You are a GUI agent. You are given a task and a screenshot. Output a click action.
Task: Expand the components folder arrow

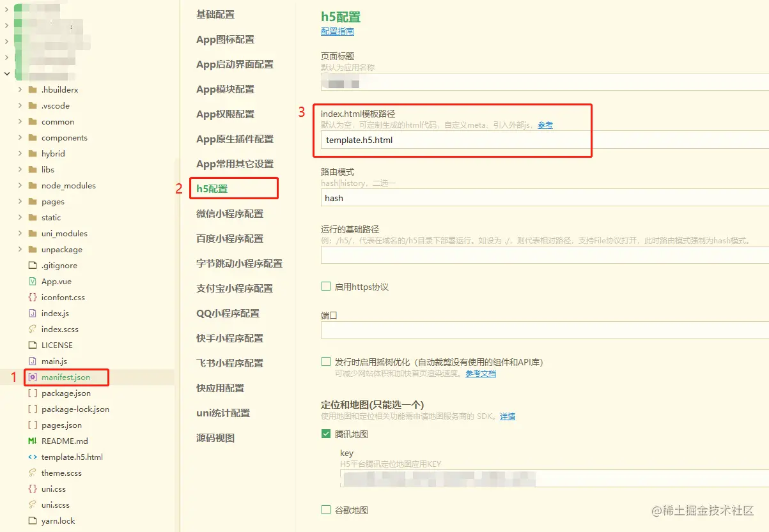(20, 138)
